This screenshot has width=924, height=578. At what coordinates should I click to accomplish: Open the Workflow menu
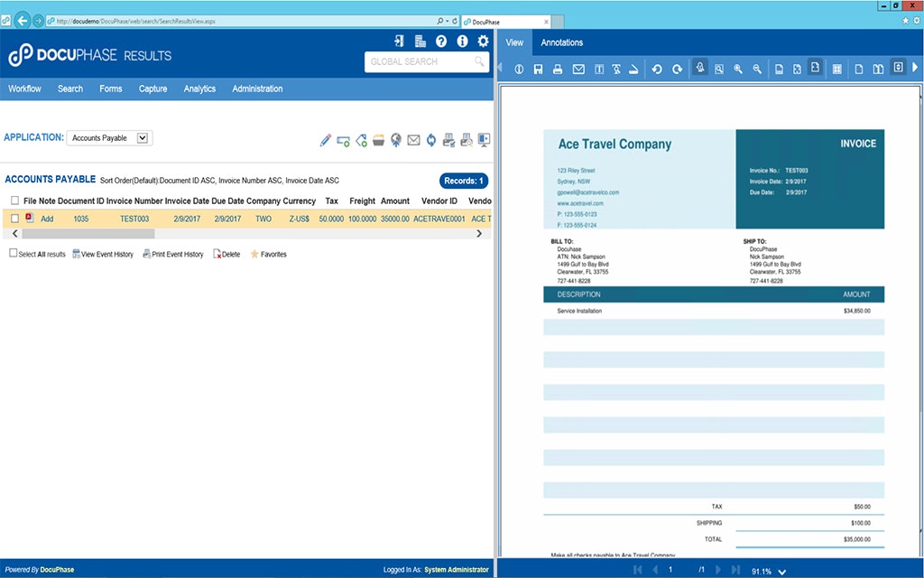[24, 89]
